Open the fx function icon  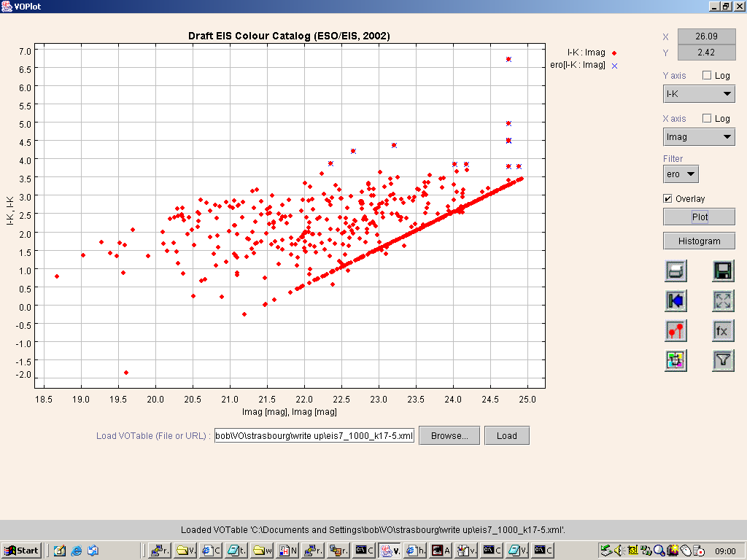tap(723, 330)
